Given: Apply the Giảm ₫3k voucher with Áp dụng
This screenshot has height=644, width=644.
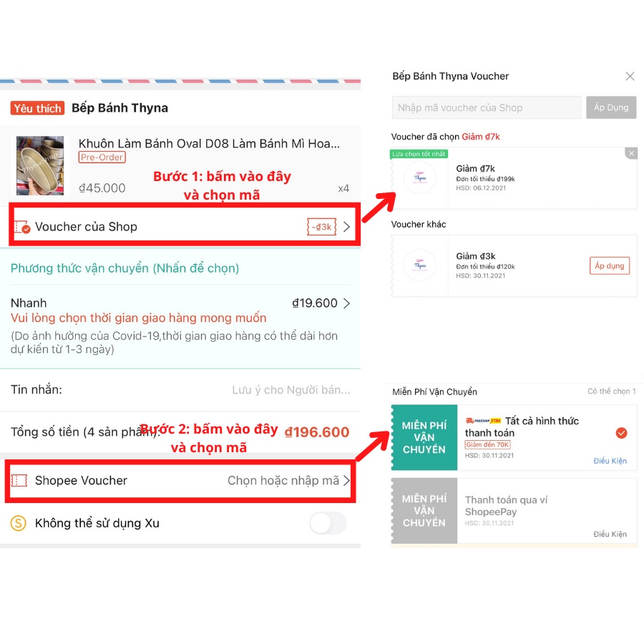Looking at the screenshot, I should (610, 265).
